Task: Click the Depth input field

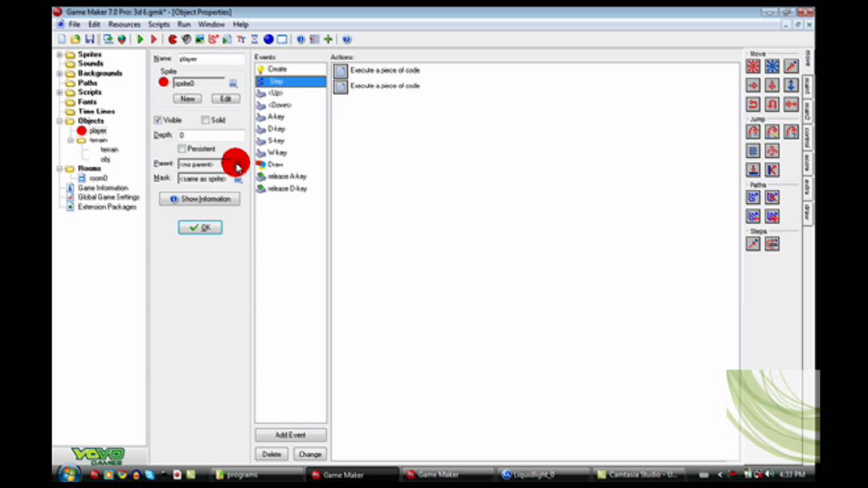Action: (211, 135)
